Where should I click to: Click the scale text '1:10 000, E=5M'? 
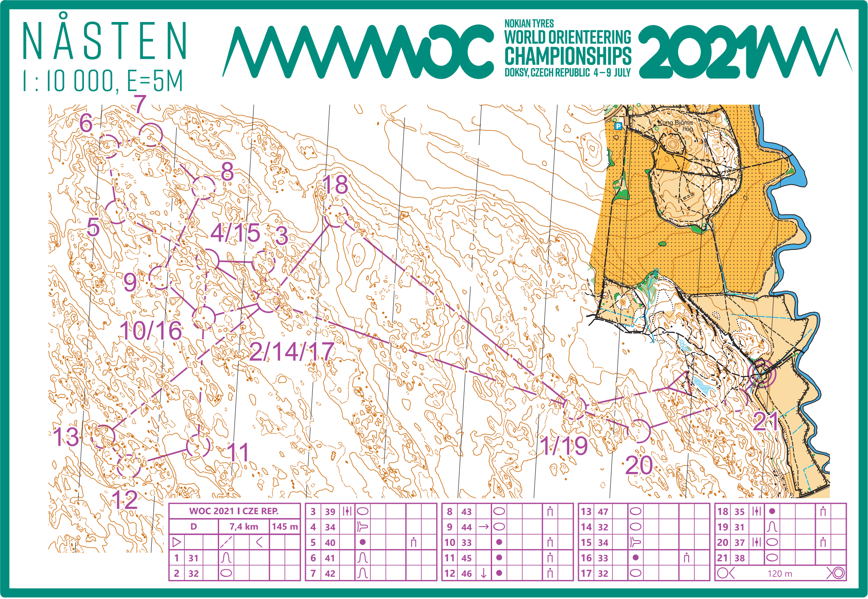[103, 81]
